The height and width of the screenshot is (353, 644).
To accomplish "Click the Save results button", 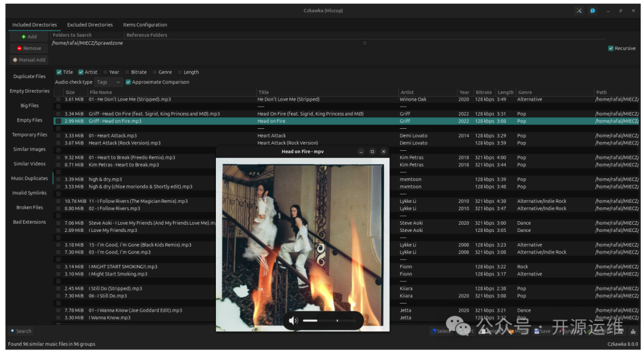I will tap(542, 331).
